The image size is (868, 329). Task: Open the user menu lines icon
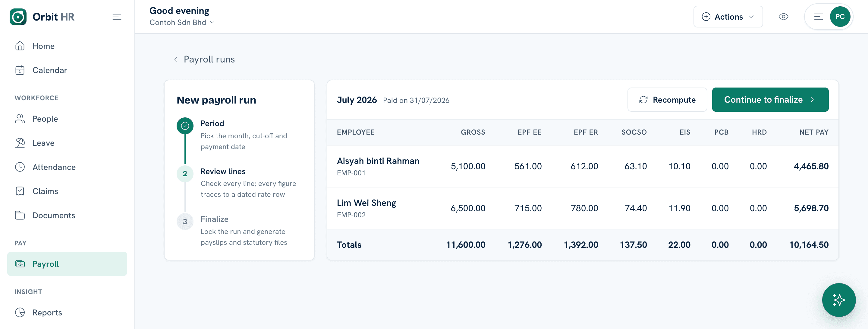coord(818,17)
